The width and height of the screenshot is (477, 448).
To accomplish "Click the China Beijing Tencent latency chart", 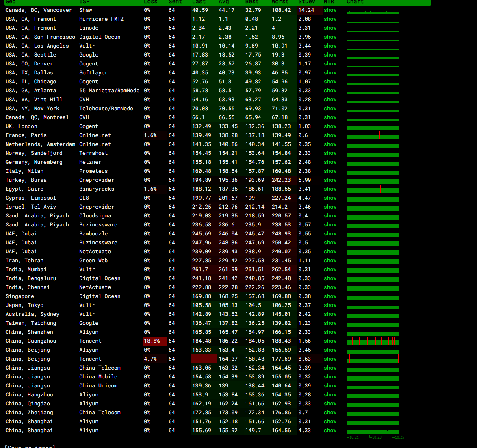I will pyautogui.click(x=372, y=359).
